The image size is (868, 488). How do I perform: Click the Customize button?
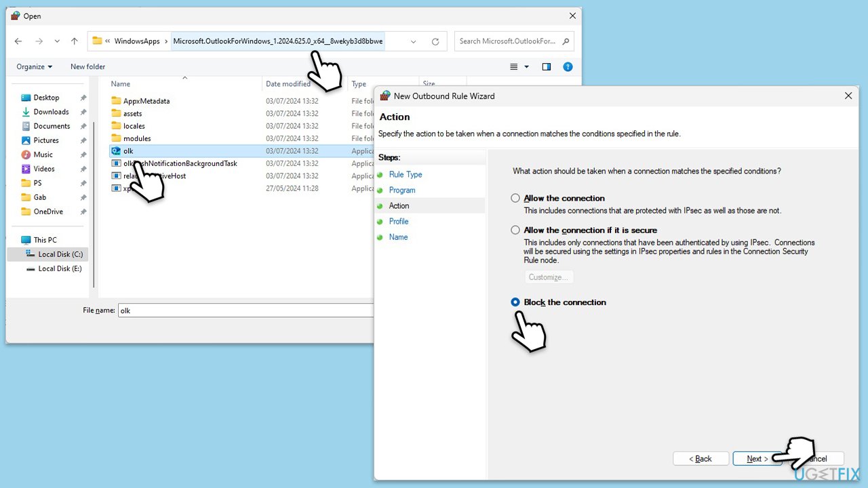click(549, 277)
